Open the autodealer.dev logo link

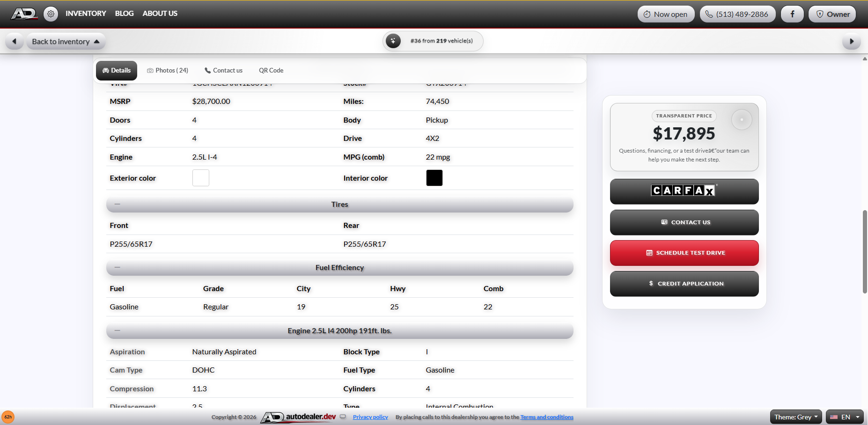tap(298, 417)
